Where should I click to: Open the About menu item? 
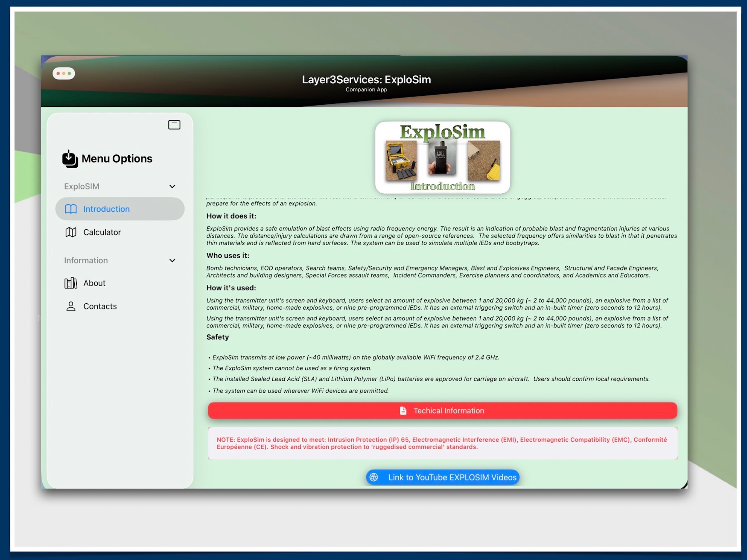[120, 283]
